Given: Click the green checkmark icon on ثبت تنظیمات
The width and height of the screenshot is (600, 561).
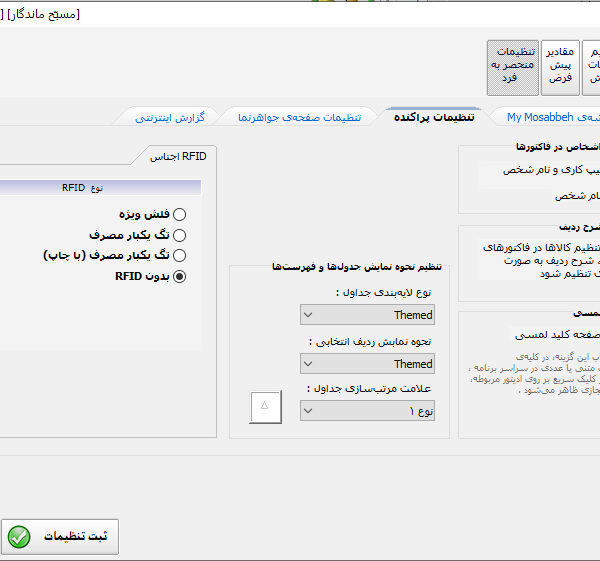Looking at the screenshot, I should click(x=19, y=537).
